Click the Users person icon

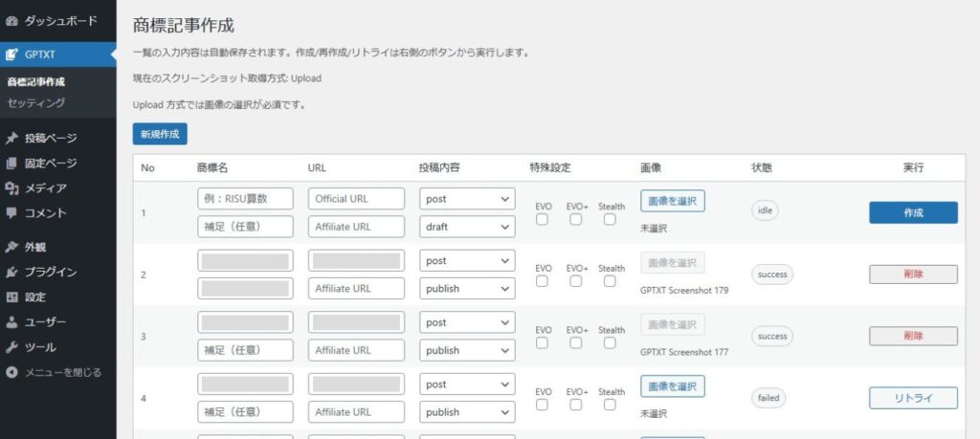(x=11, y=322)
